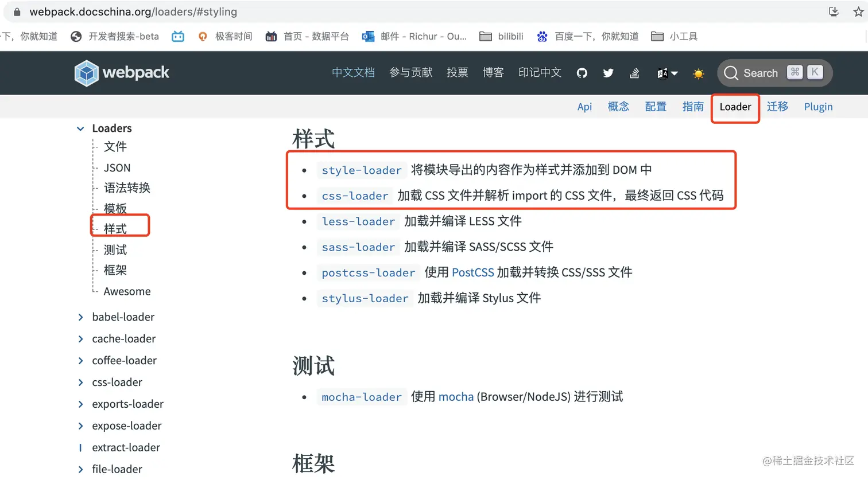
Task: Expand the coffee-loader sidebar item
Action: click(x=80, y=361)
